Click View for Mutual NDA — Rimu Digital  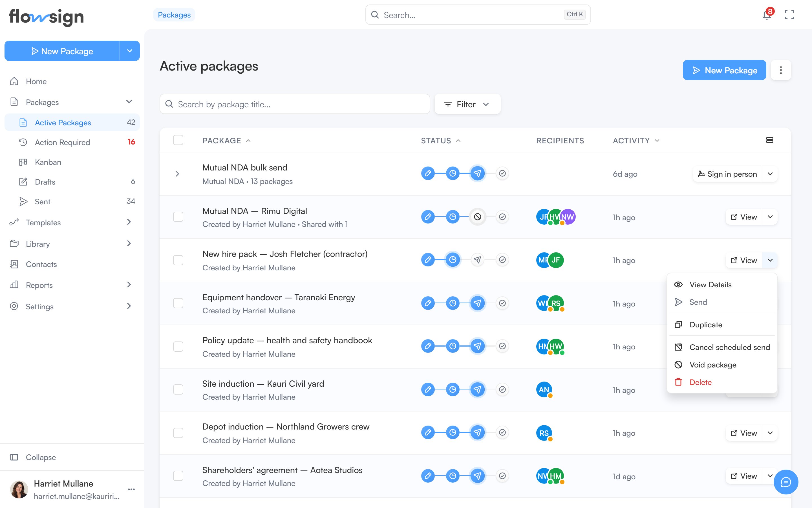(x=743, y=217)
